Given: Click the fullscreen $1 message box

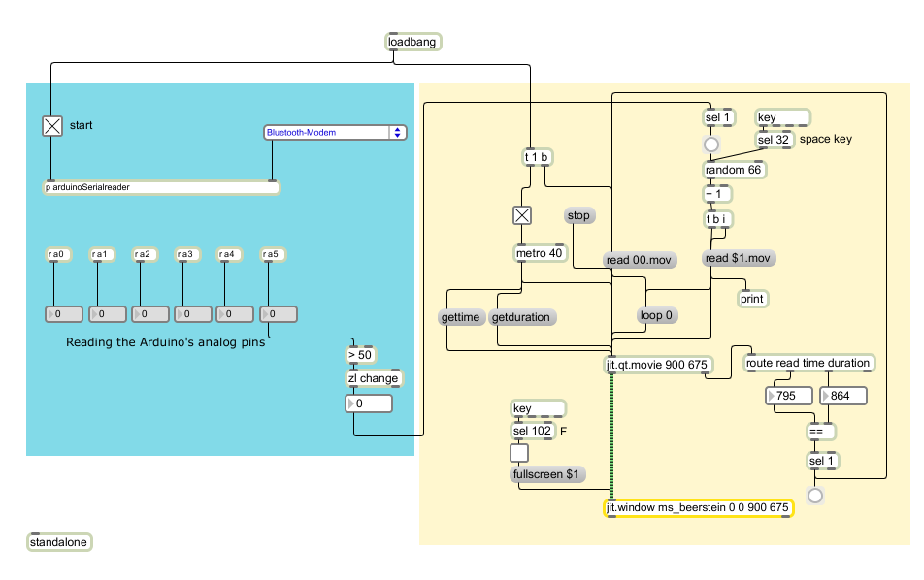Looking at the screenshot, I should pos(548,474).
